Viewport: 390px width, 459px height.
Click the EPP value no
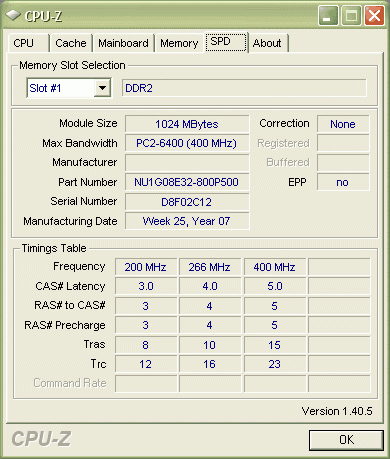click(343, 182)
